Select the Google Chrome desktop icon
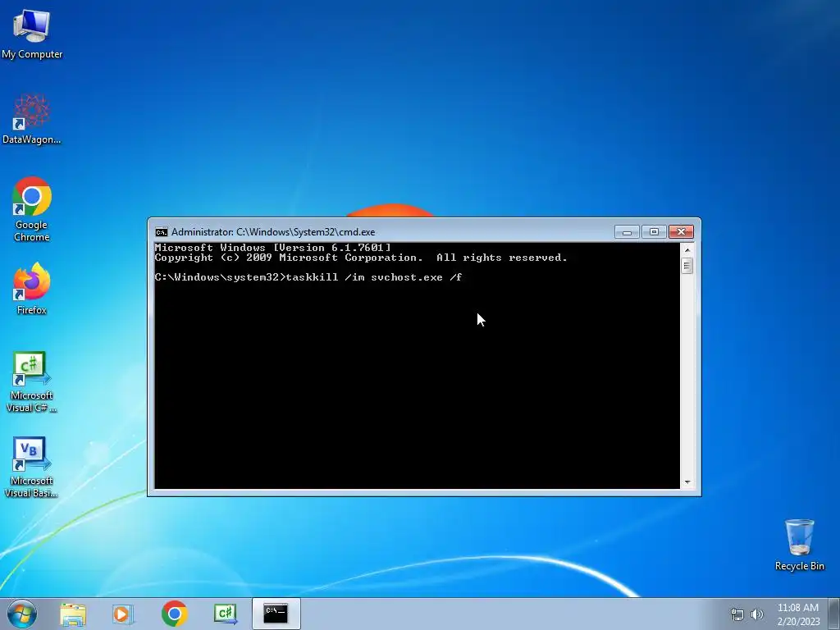The height and width of the screenshot is (630, 840). [32, 209]
